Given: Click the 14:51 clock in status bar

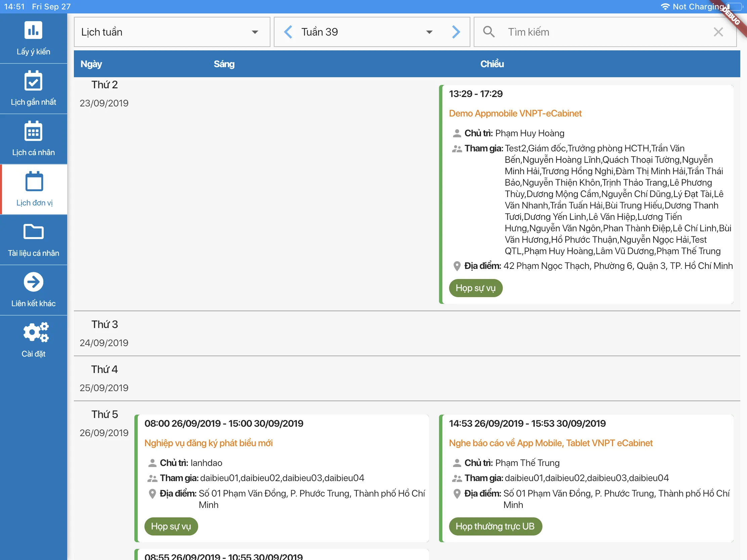Looking at the screenshot, I should pos(14,7).
